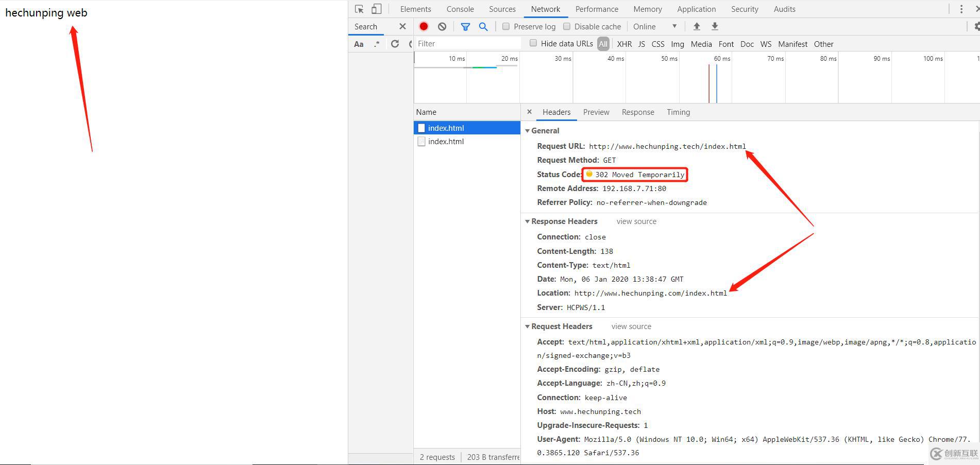Show the Timing tab of the request
The image size is (980, 465).
pos(678,112)
